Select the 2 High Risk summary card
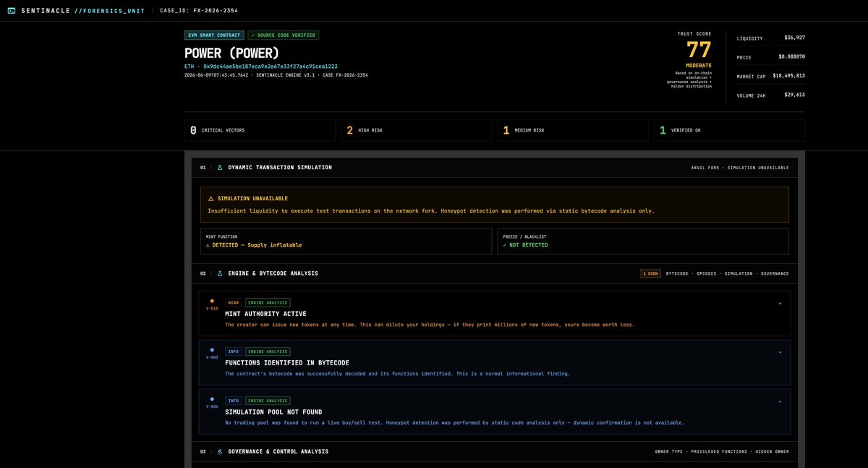The image size is (868, 468). (416, 130)
